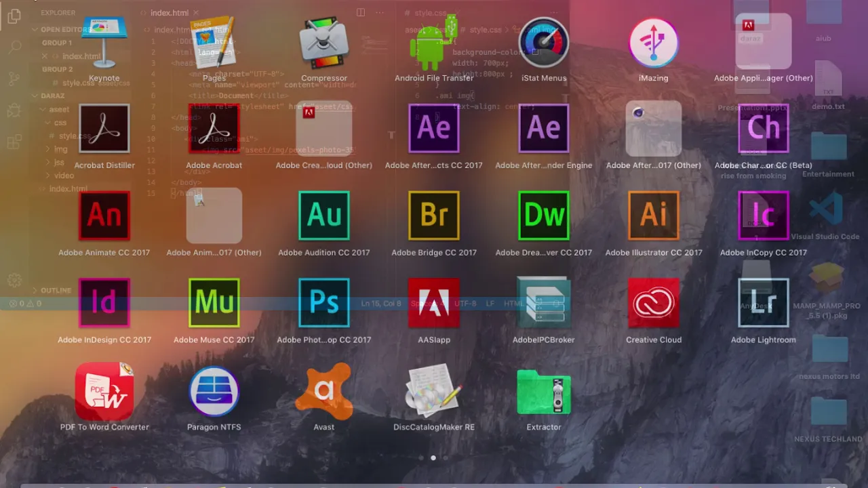The width and height of the screenshot is (868, 488).
Task: Launch Adobe Audition CC 2017
Action: pos(324,216)
